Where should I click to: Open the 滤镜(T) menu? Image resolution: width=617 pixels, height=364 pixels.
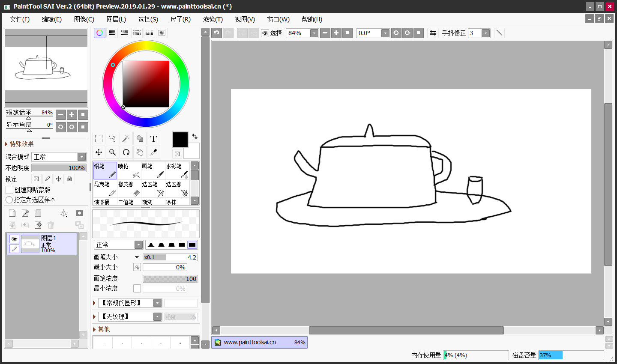click(213, 19)
